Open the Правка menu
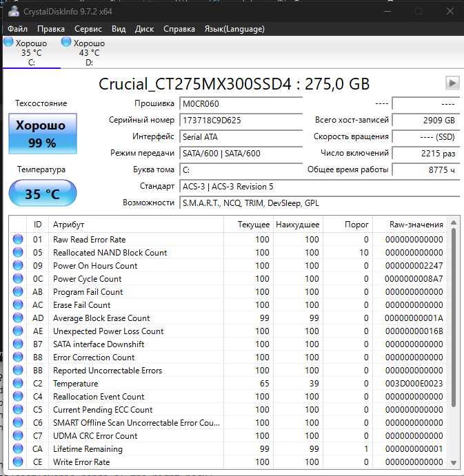 (51, 29)
